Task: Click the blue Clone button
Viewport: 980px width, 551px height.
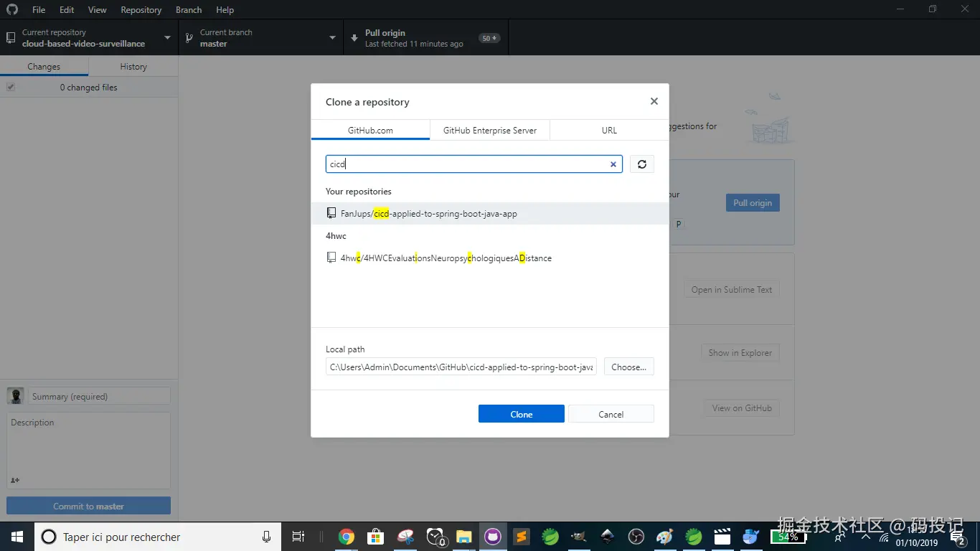Action: [522, 414]
